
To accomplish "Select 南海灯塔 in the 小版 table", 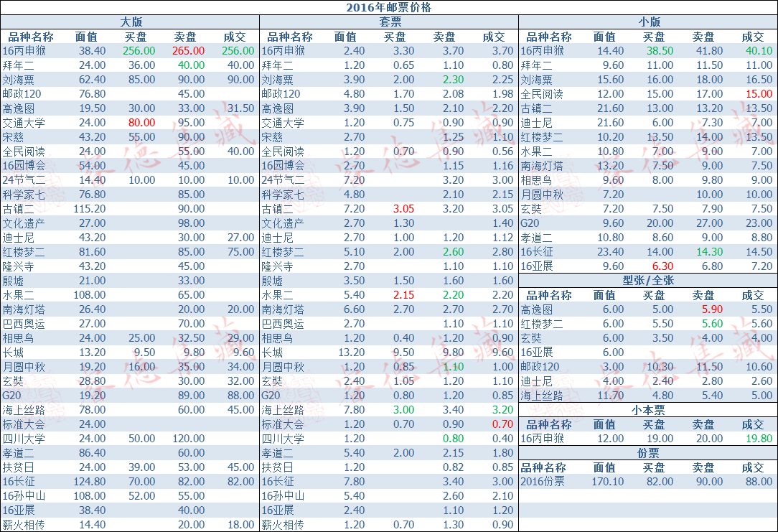I will (x=542, y=166).
